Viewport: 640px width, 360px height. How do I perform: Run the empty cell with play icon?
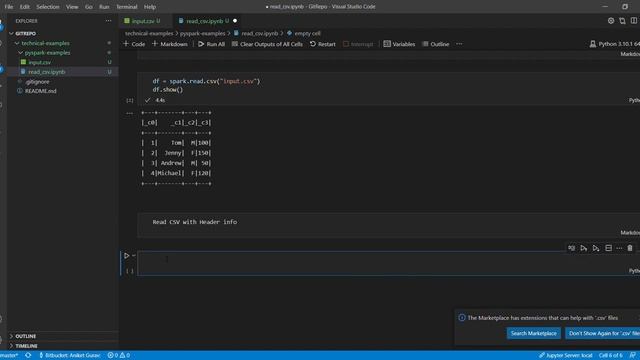(x=127, y=256)
